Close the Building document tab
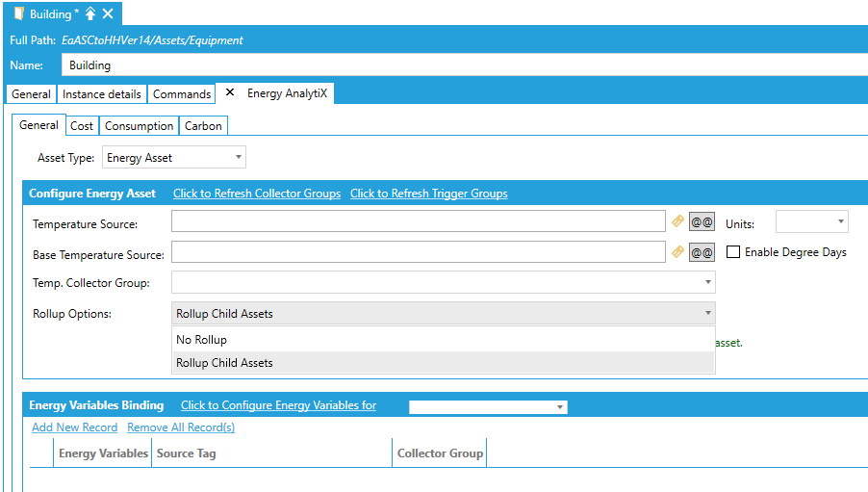The image size is (868, 492). (x=108, y=13)
